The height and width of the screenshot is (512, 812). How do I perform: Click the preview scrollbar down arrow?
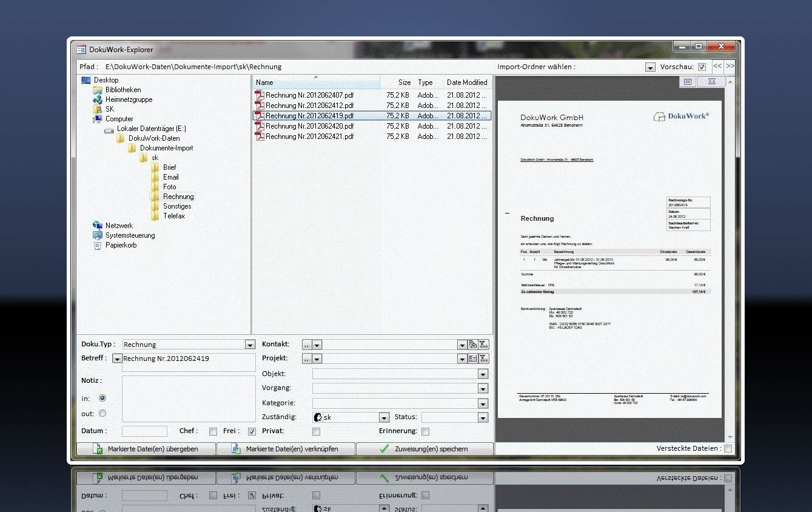point(730,437)
